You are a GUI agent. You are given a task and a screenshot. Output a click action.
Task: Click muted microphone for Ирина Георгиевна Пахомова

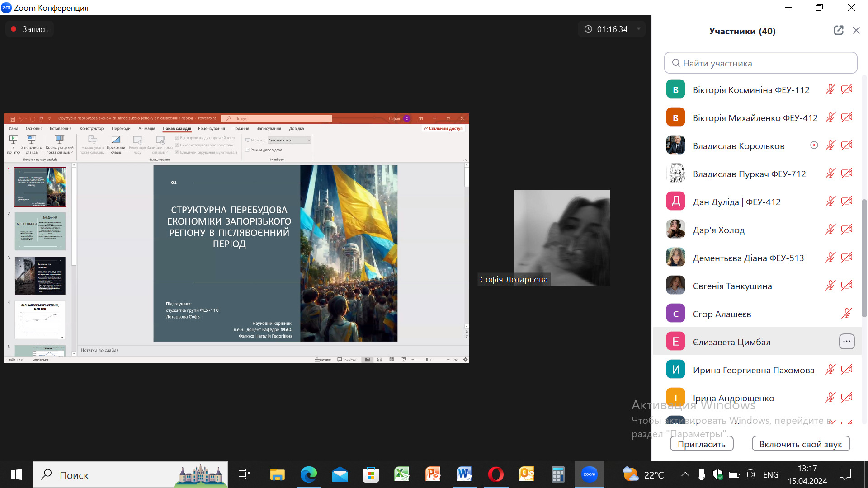(830, 370)
